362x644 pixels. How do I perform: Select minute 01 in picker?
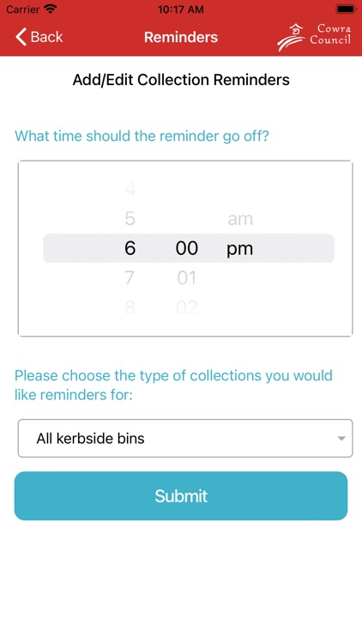tap(187, 278)
